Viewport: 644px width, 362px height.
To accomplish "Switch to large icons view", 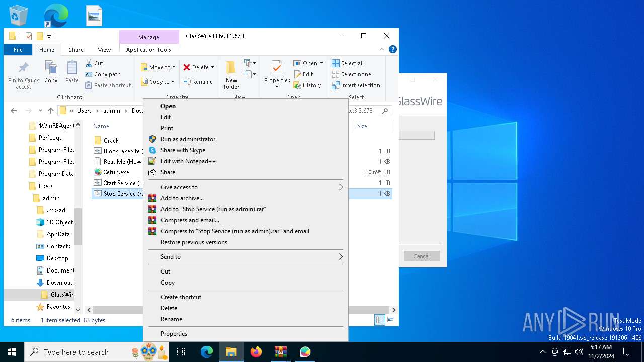I will tap(390, 320).
